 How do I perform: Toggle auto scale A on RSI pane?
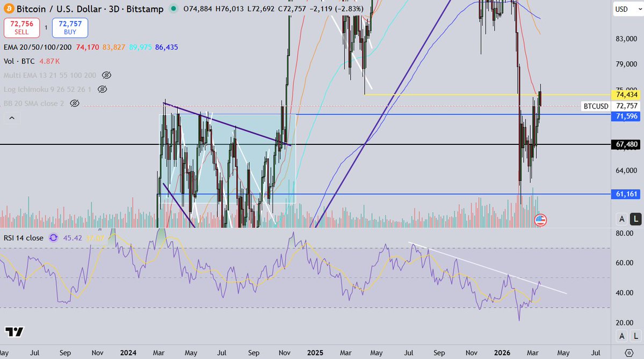click(622, 336)
